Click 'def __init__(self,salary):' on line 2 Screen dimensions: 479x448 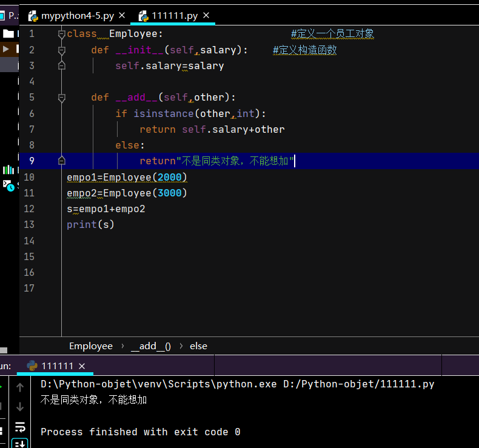point(170,50)
